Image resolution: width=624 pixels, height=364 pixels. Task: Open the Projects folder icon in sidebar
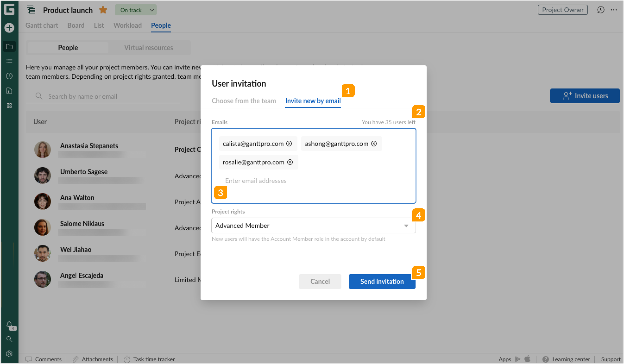tap(9, 46)
